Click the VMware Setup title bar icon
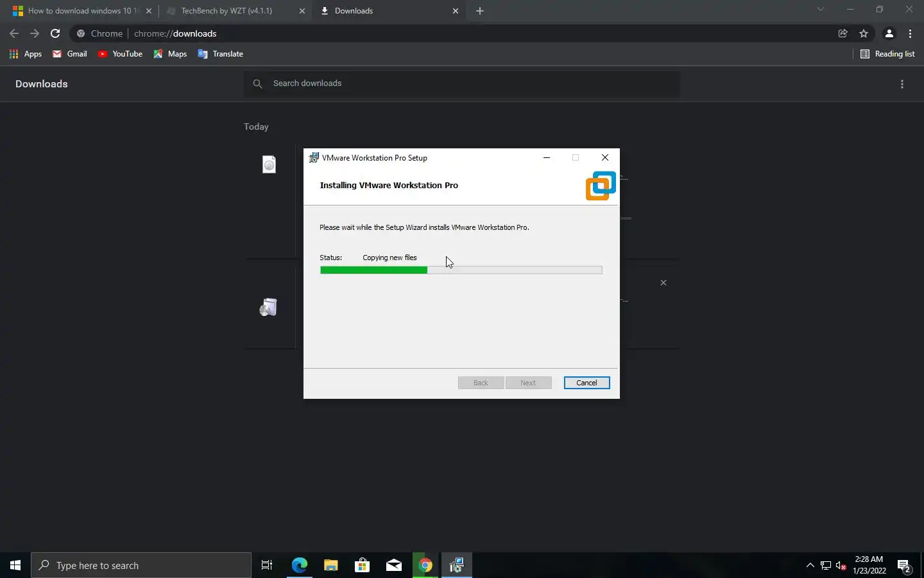This screenshot has width=924, height=578. point(314,157)
